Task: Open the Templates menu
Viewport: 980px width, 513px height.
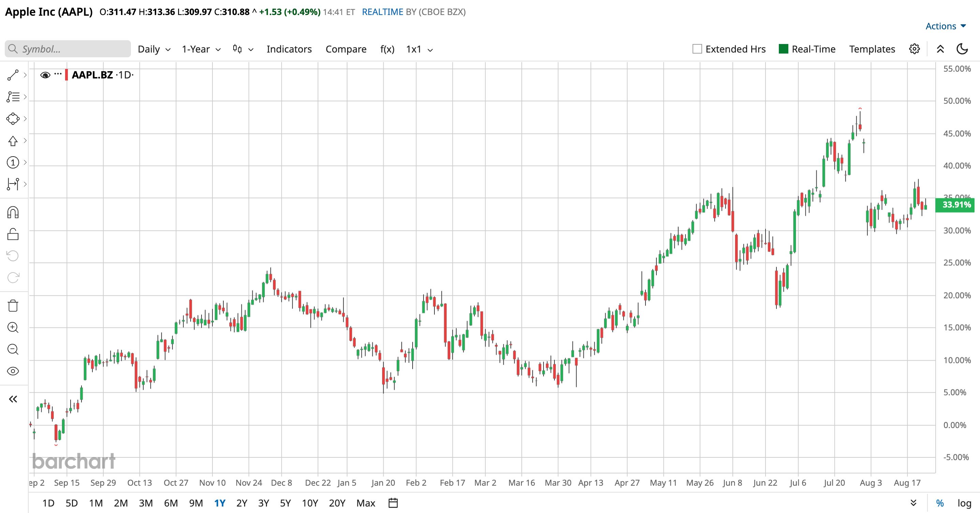Action: [x=872, y=49]
